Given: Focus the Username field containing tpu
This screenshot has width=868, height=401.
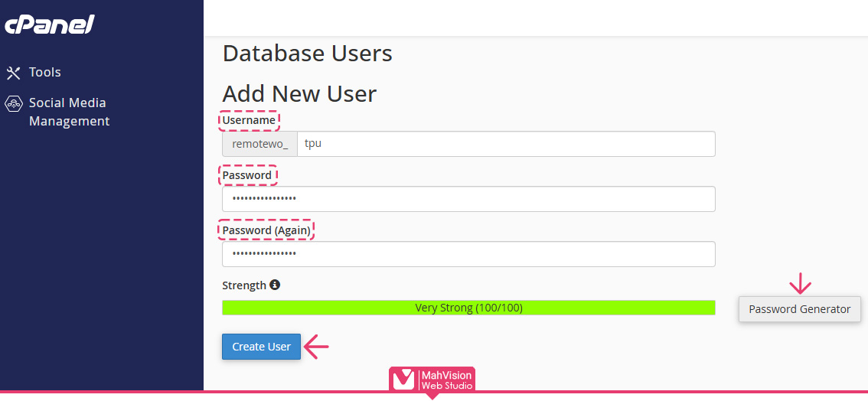Looking at the screenshot, I should [505, 144].
